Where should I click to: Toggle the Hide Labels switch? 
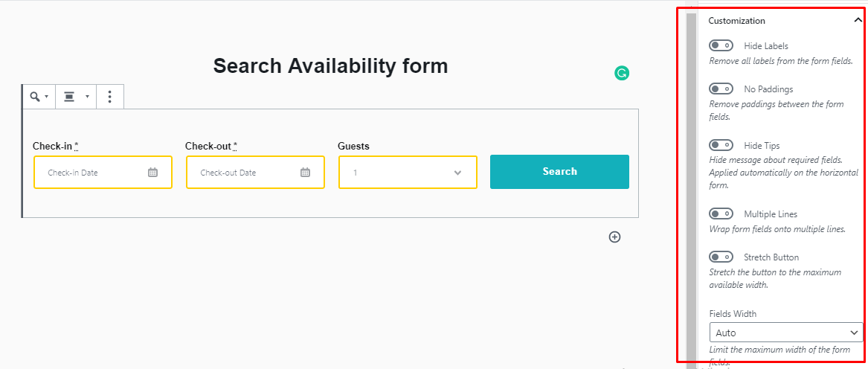click(721, 45)
